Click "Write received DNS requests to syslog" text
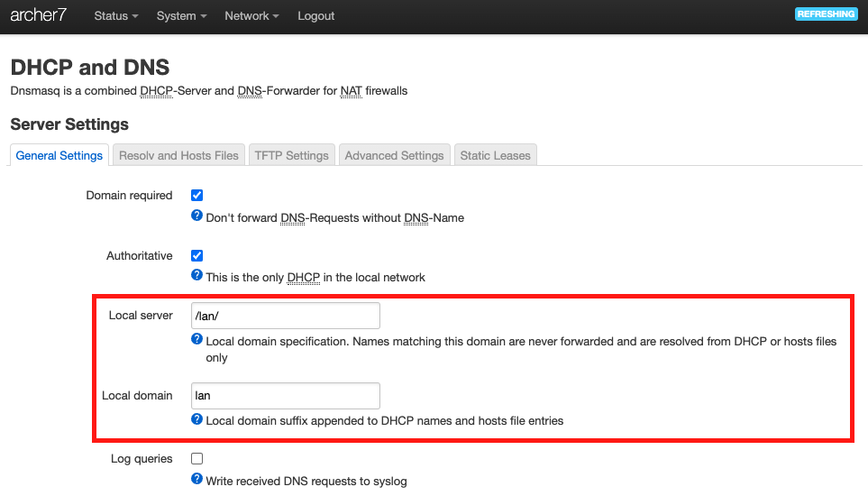Screen dimensions: 868x496 (306, 481)
